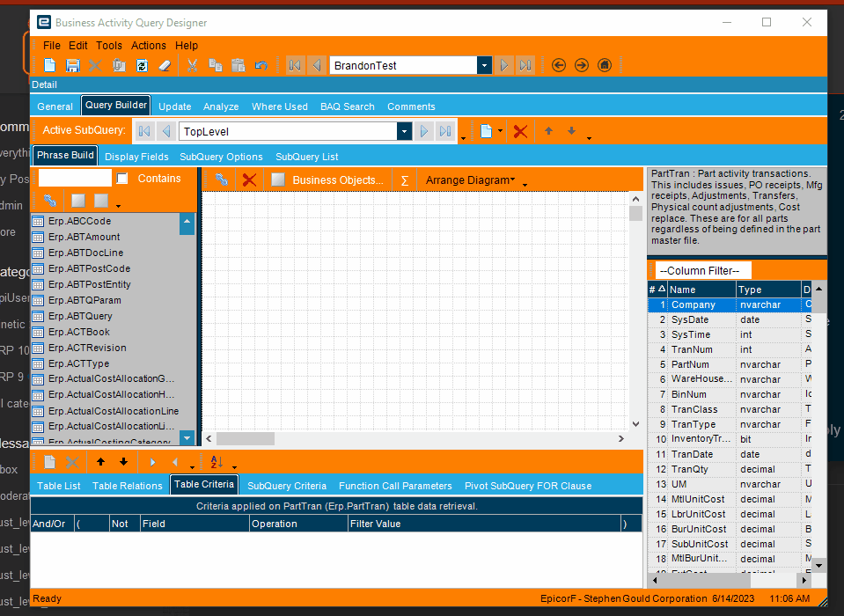The height and width of the screenshot is (616, 844).
Task: Toggle the Contains checkbox
Action: click(x=122, y=179)
